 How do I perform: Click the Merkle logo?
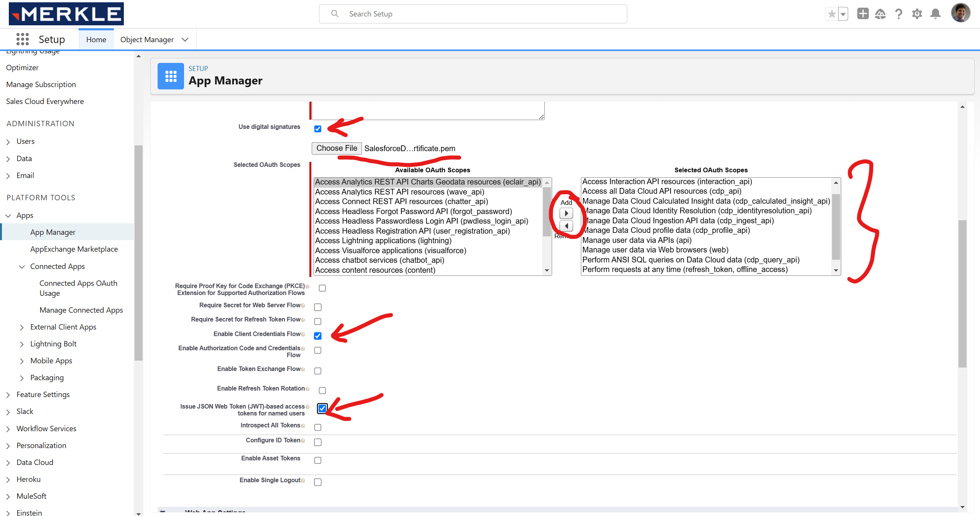(x=66, y=14)
